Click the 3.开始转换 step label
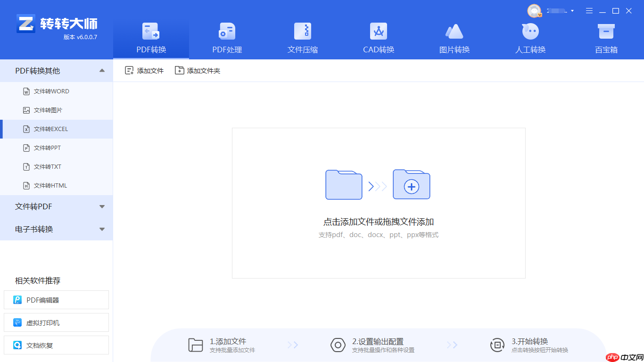 [530, 341]
